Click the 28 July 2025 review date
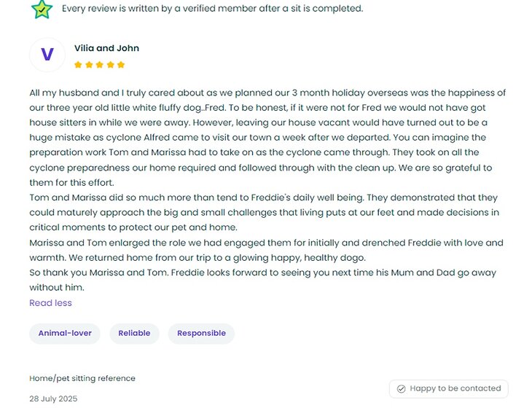 click(x=53, y=399)
